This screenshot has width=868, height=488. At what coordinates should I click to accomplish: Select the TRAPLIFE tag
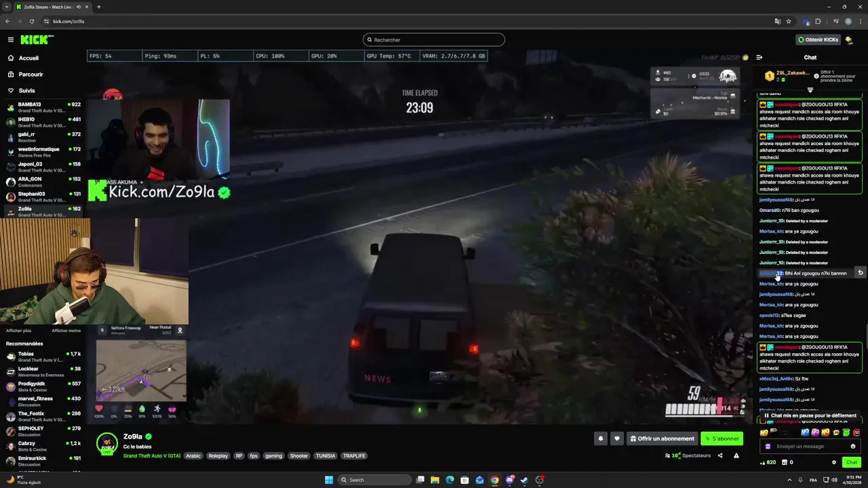coord(354,455)
